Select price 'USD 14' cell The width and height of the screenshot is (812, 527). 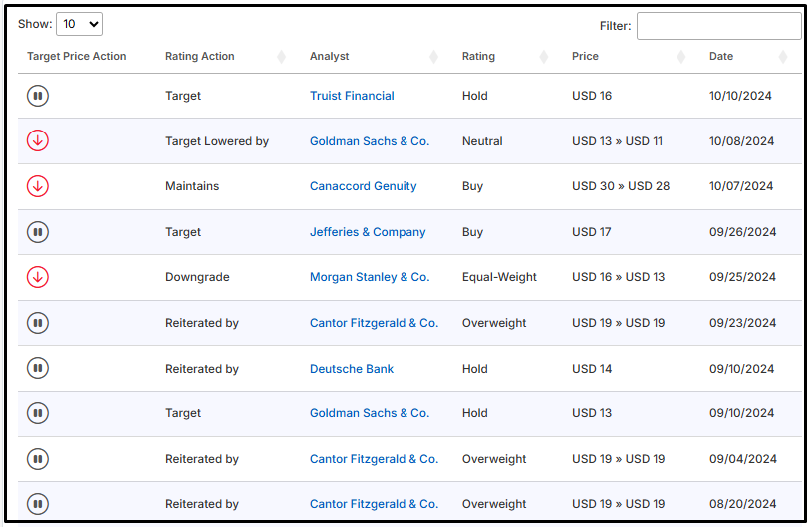[592, 368]
